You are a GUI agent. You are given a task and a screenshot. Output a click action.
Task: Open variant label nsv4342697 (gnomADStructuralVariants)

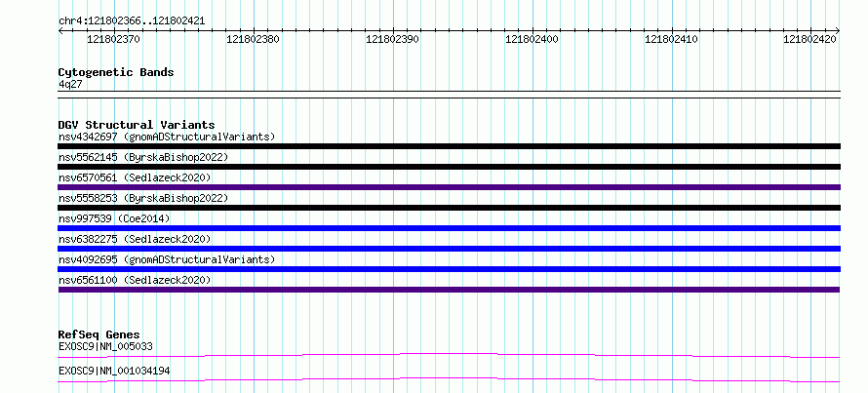click(x=167, y=137)
